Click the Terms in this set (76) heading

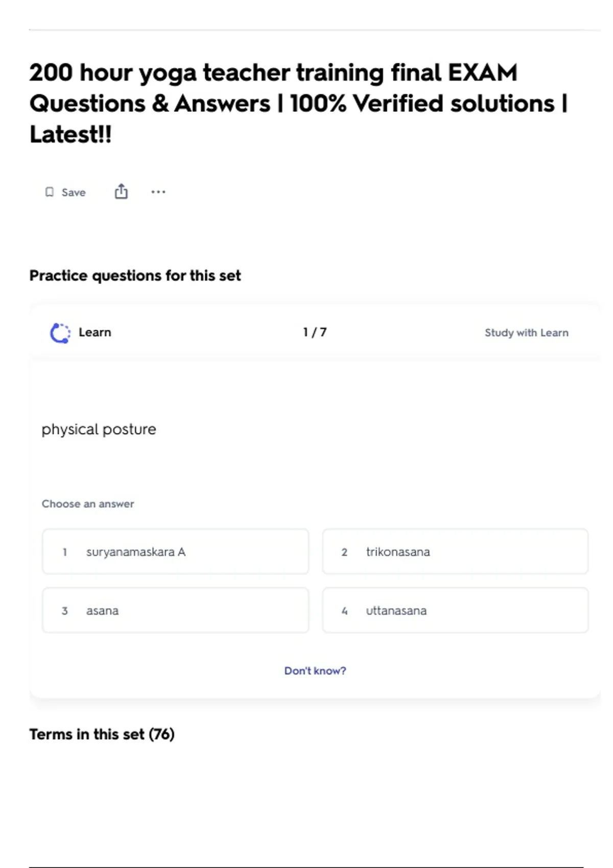pos(102,734)
